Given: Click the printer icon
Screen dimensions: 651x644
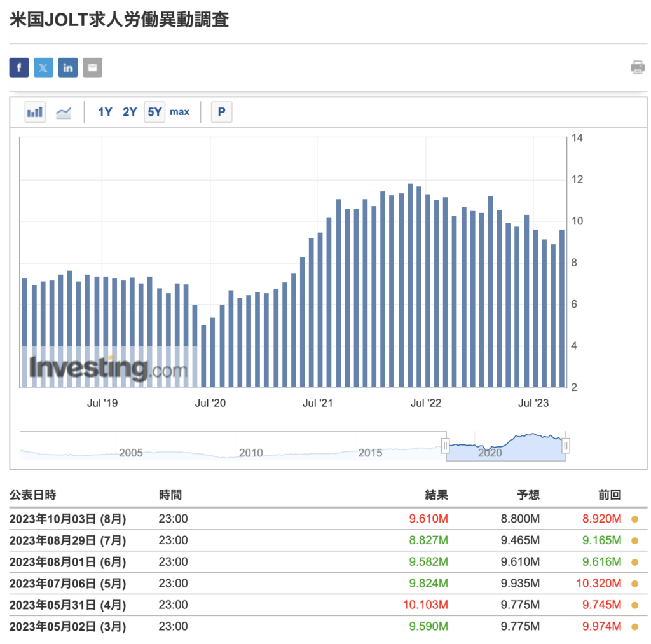Looking at the screenshot, I should pyautogui.click(x=637, y=67).
